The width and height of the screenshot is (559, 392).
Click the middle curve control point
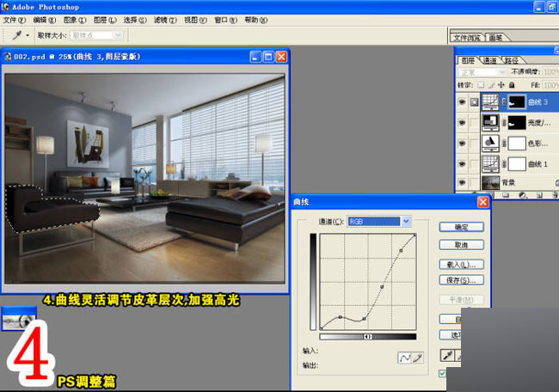click(x=382, y=286)
